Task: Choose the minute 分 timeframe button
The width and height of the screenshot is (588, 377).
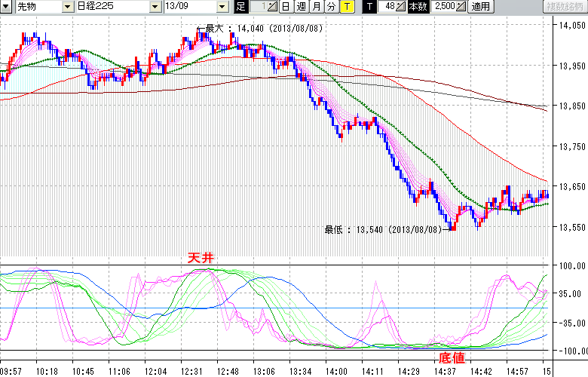Action: point(331,7)
